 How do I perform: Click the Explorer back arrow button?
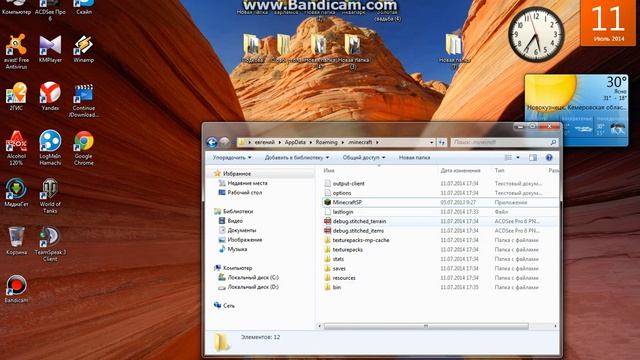pos(211,142)
